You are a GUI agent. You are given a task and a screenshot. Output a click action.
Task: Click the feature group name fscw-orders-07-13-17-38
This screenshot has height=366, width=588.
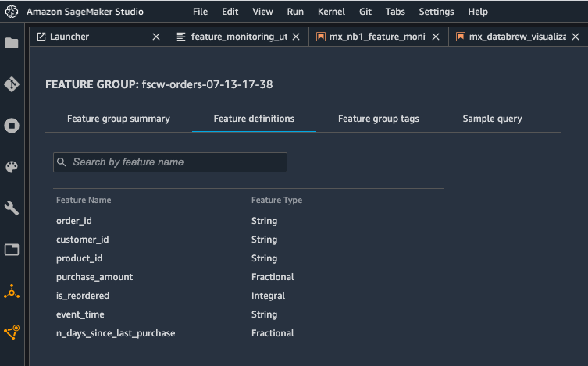click(x=207, y=84)
